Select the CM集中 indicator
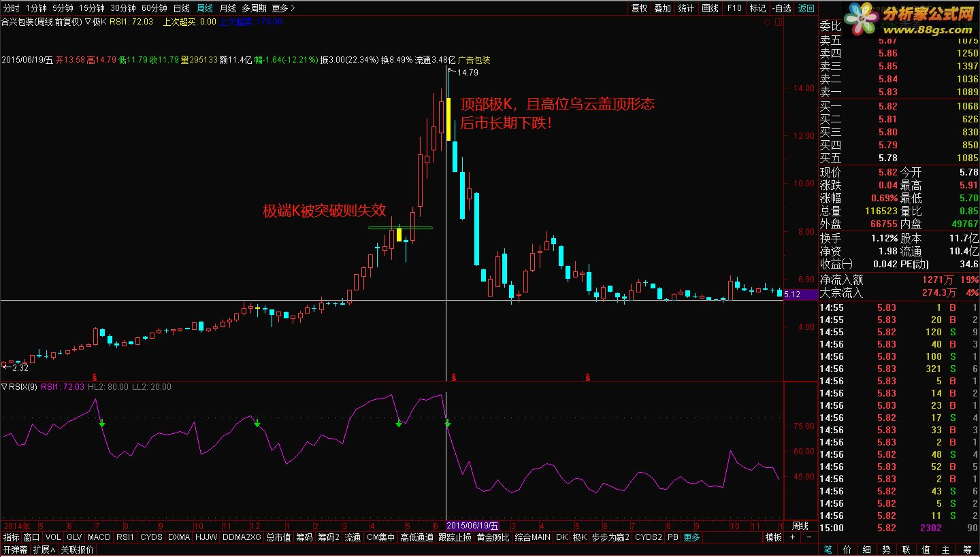 click(x=380, y=537)
